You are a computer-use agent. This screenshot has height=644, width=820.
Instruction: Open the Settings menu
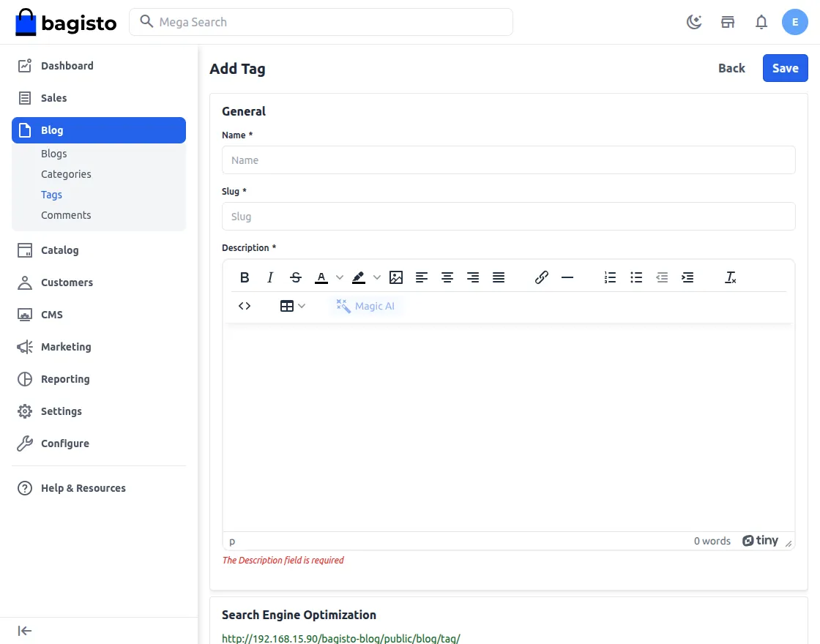click(x=99, y=411)
